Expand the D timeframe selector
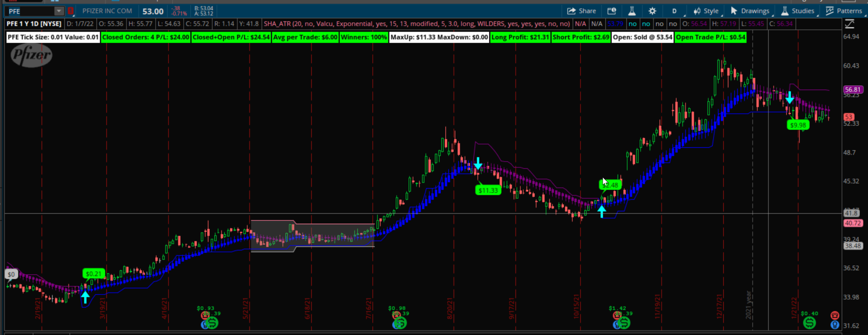 pyautogui.click(x=674, y=11)
